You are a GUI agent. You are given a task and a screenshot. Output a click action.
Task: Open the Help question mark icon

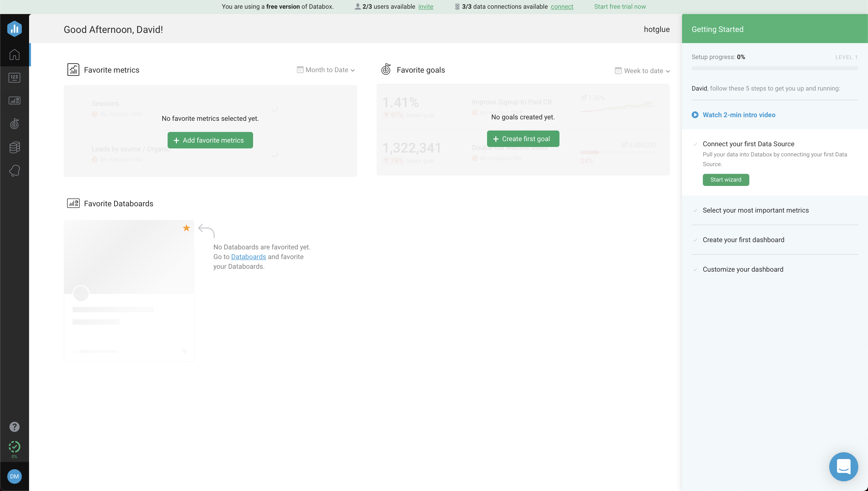15,427
